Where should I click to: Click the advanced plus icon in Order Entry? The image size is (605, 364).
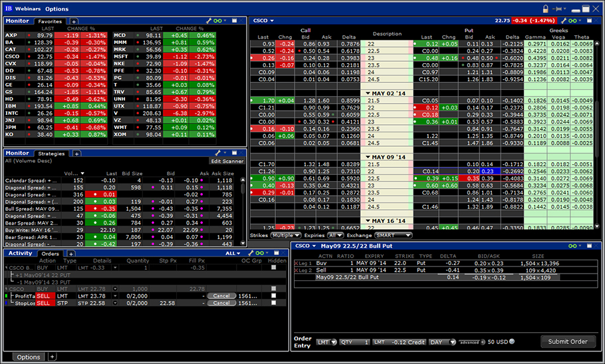(483, 342)
